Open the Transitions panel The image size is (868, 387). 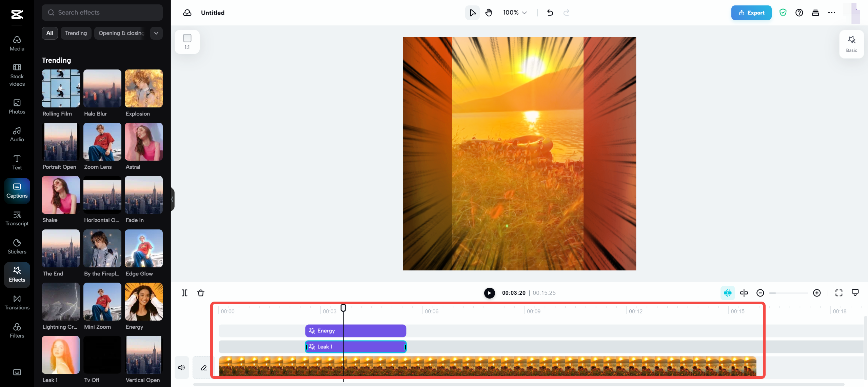pos(17,302)
